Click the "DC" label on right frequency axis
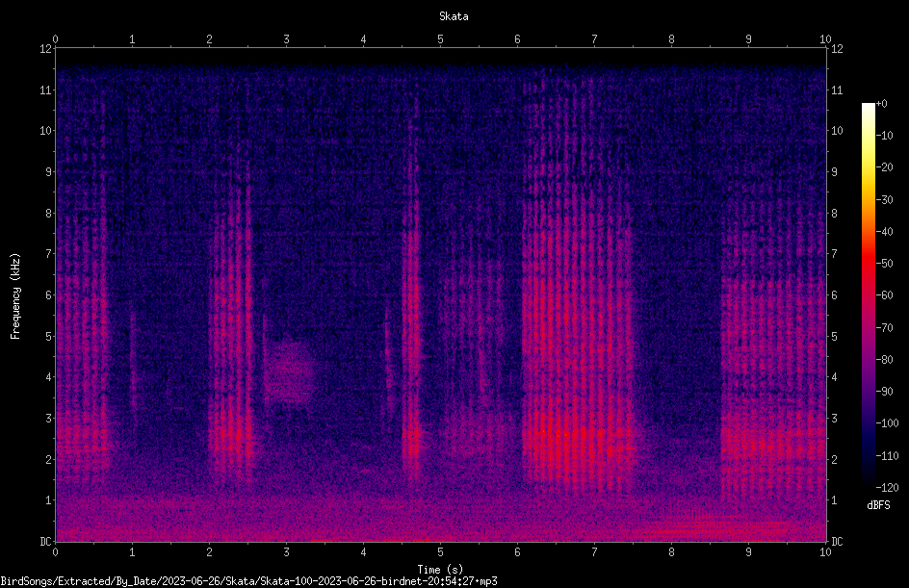Viewport: 909px width, 588px height. pos(837,542)
